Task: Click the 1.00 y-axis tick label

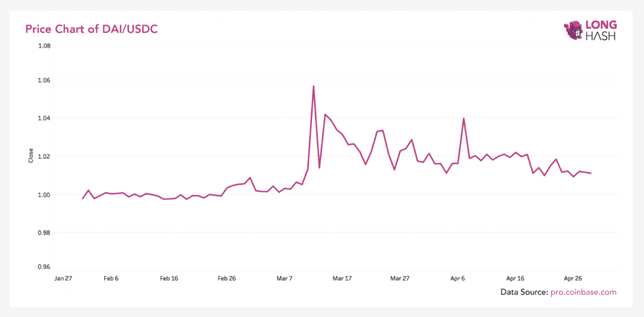Action: tap(44, 194)
